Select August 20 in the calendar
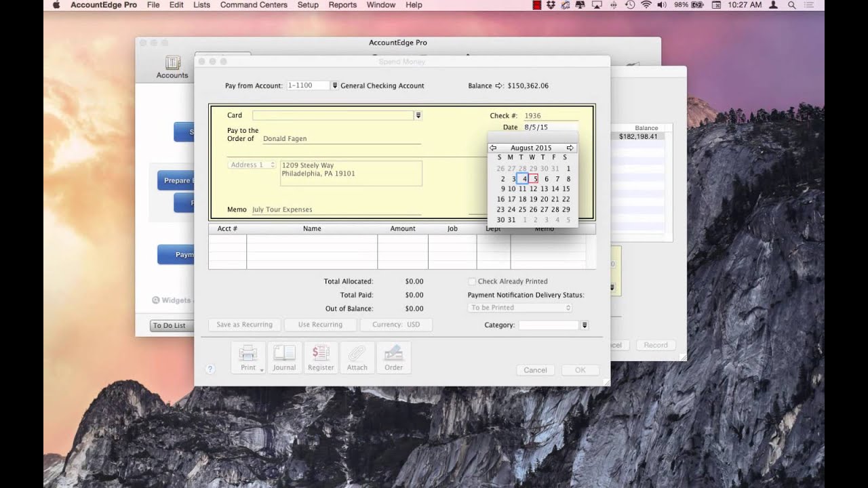This screenshot has height=488, width=868. 545,199
